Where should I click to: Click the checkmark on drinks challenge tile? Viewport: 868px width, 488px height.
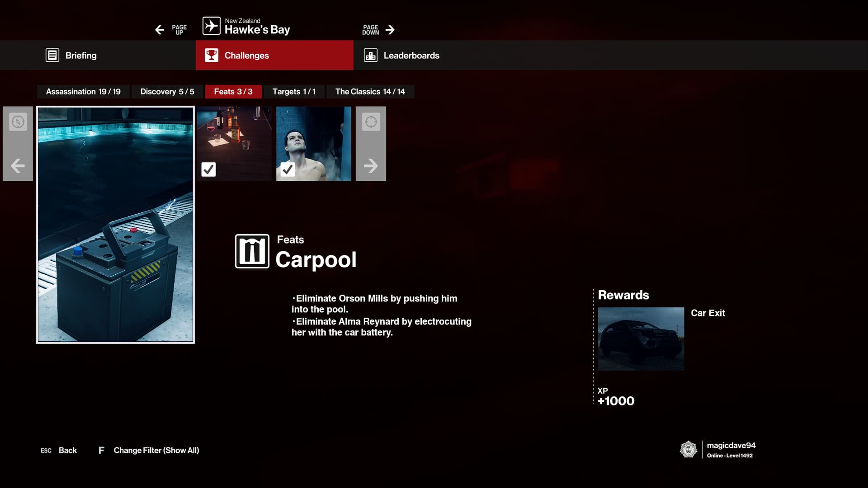pos(208,169)
